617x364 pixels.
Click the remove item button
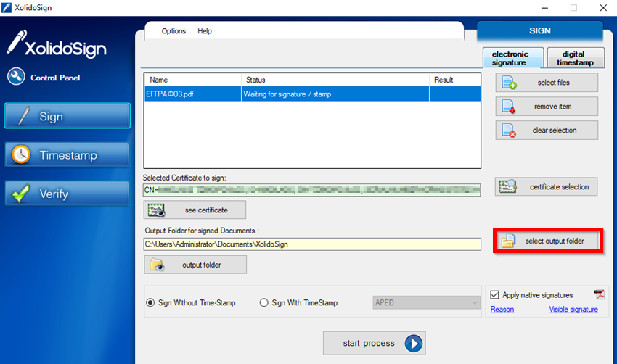point(547,107)
